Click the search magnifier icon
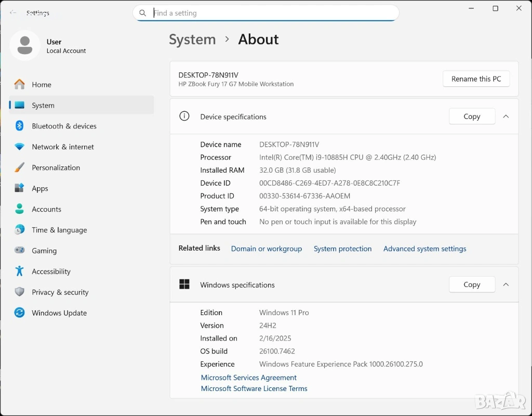The image size is (532, 416). point(143,13)
